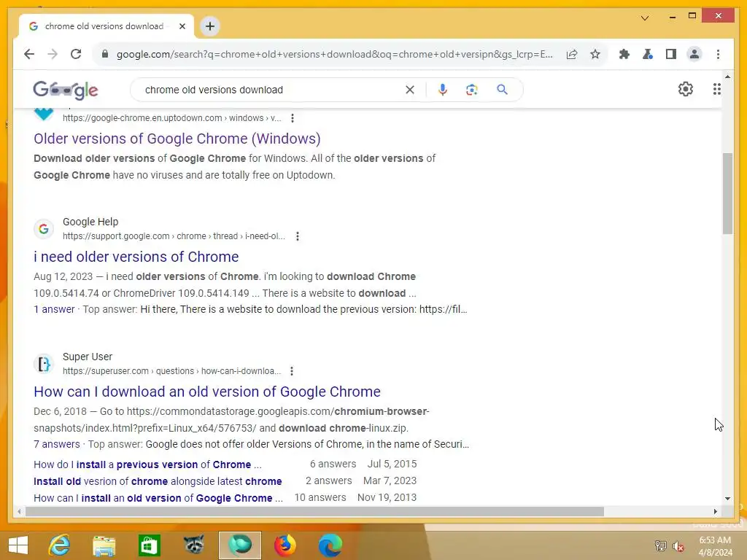Screen dimensions: 747x560
Task: Open 'Older versions of Google Chrome (Windows)' result
Action: (x=177, y=139)
